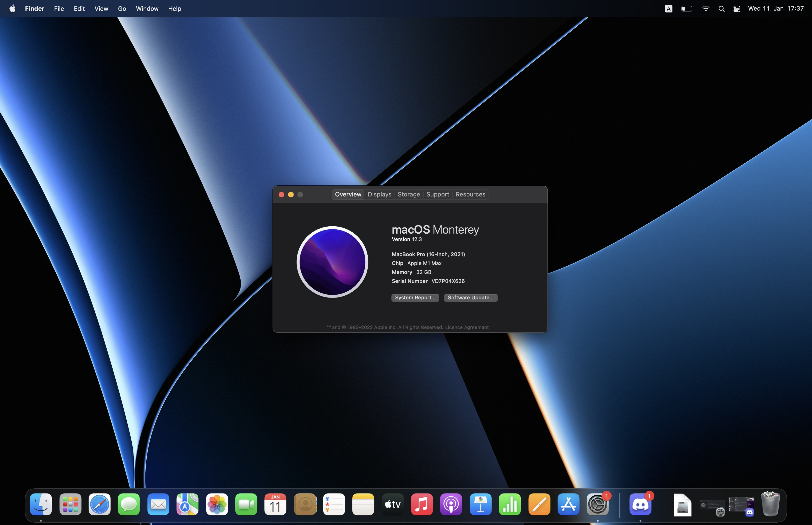Open System Preferences gear icon
Image resolution: width=812 pixels, height=525 pixels.
point(597,504)
